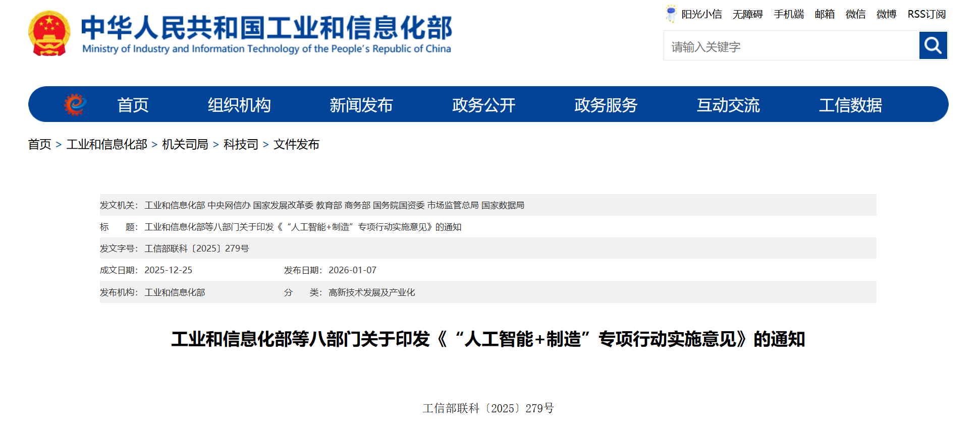Click the gear swirl icon in navbar
The image size is (980, 435).
pos(75,104)
